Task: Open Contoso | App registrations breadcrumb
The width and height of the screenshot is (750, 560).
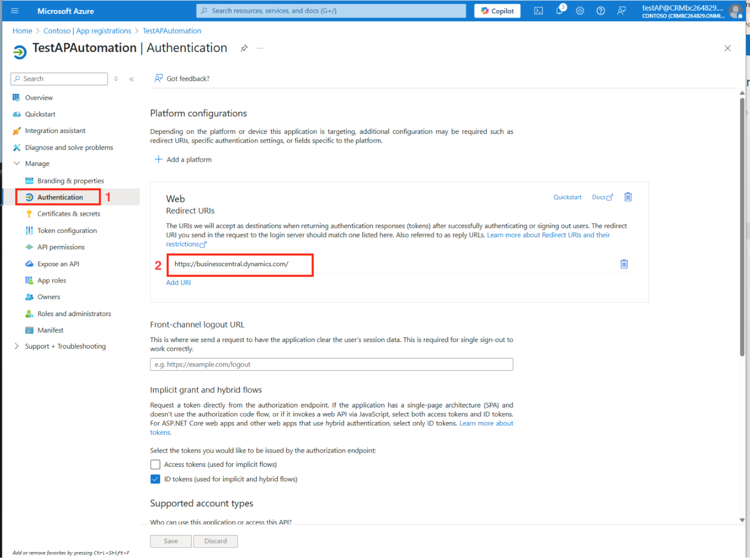Action: [87, 31]
